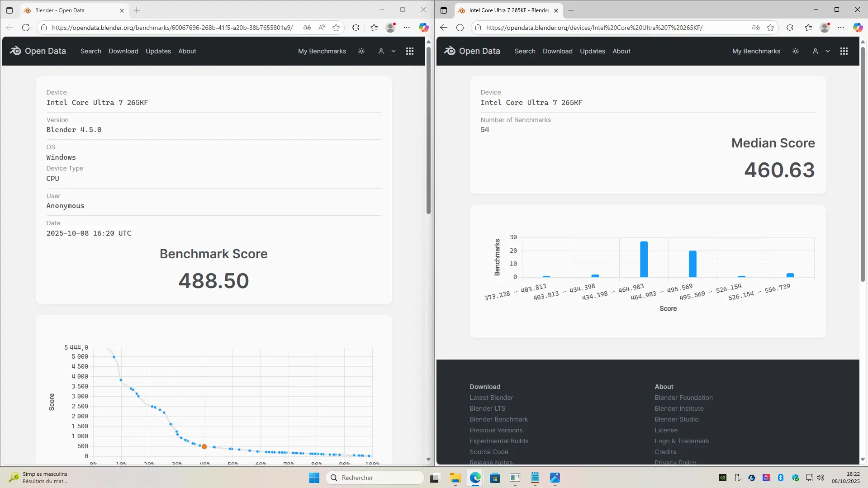Viewport: 868px width, 488px height.
Task: Open the apps grid icon in left window
Action: (x=410, y=51)
